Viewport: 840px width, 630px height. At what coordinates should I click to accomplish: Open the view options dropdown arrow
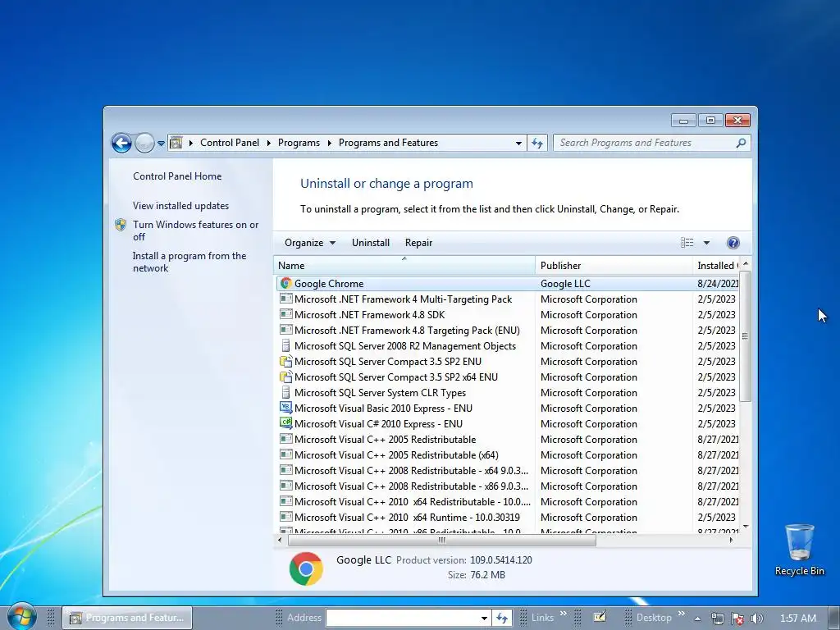(x=706, y=243)
